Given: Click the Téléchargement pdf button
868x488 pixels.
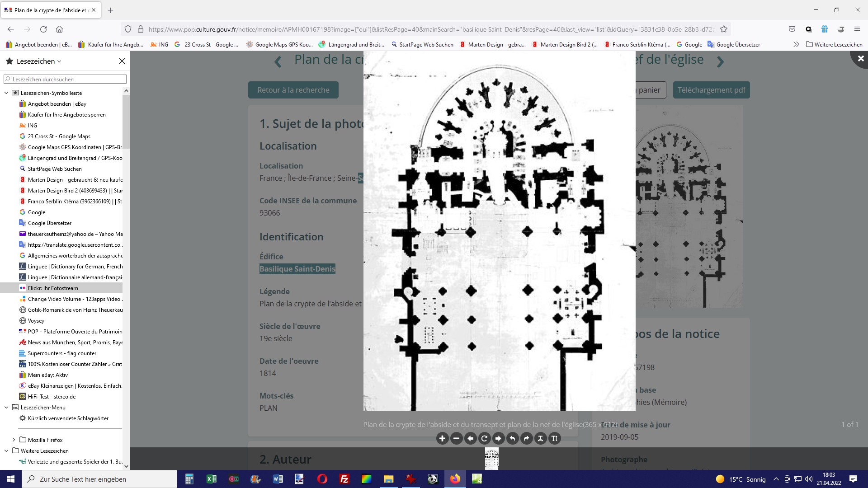Looking at the screenshot, I should point(711,90).
